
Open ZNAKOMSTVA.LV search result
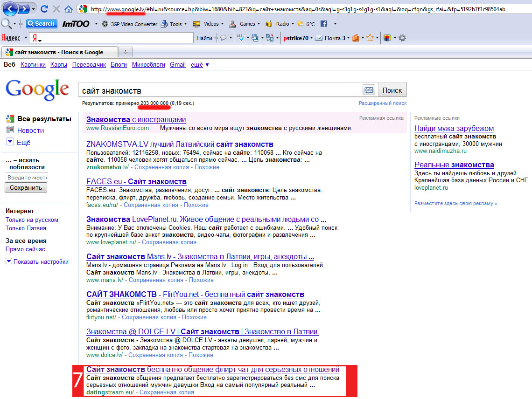point(180,144)
